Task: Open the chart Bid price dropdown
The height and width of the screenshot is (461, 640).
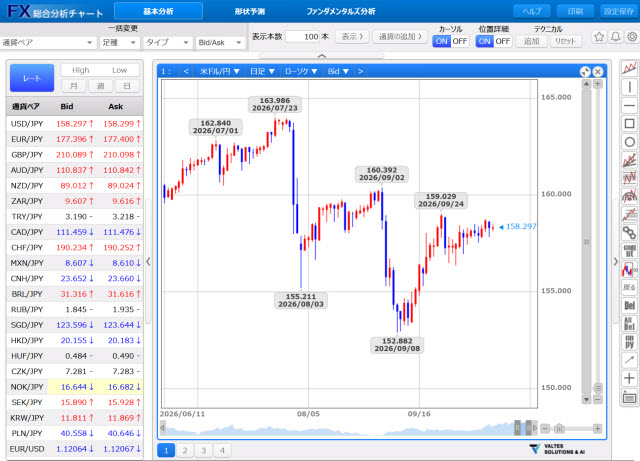Action: pos(338,71)
